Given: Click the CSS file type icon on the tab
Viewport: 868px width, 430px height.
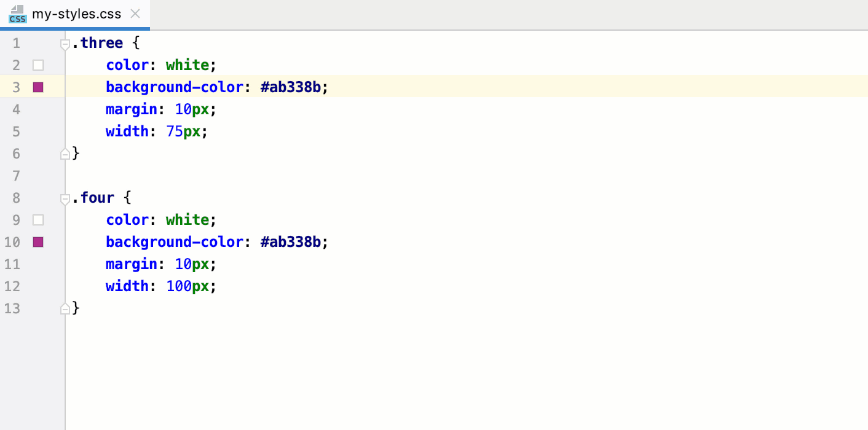Looking at the screenshot, I should [x=17, y=14].
